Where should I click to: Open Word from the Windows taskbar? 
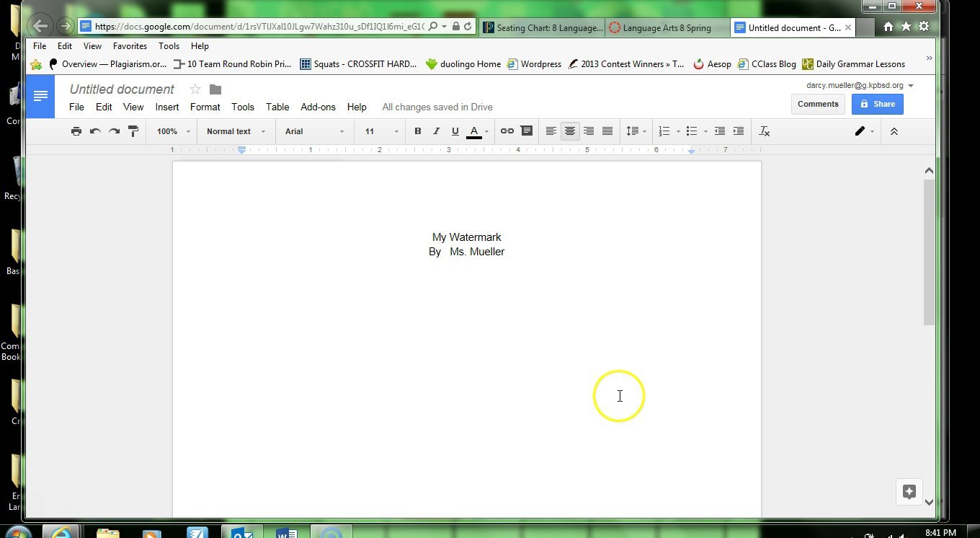tap(286, 533)
